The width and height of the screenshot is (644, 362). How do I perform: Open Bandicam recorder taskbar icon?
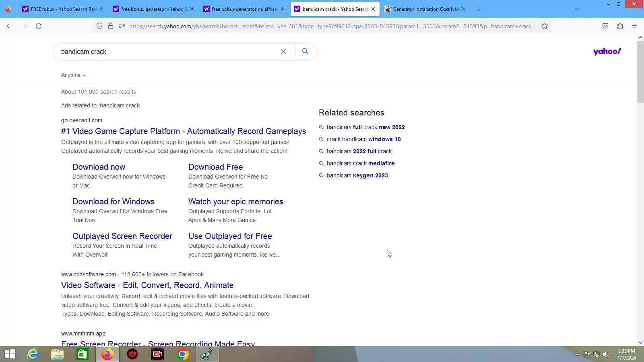[157, 354]
